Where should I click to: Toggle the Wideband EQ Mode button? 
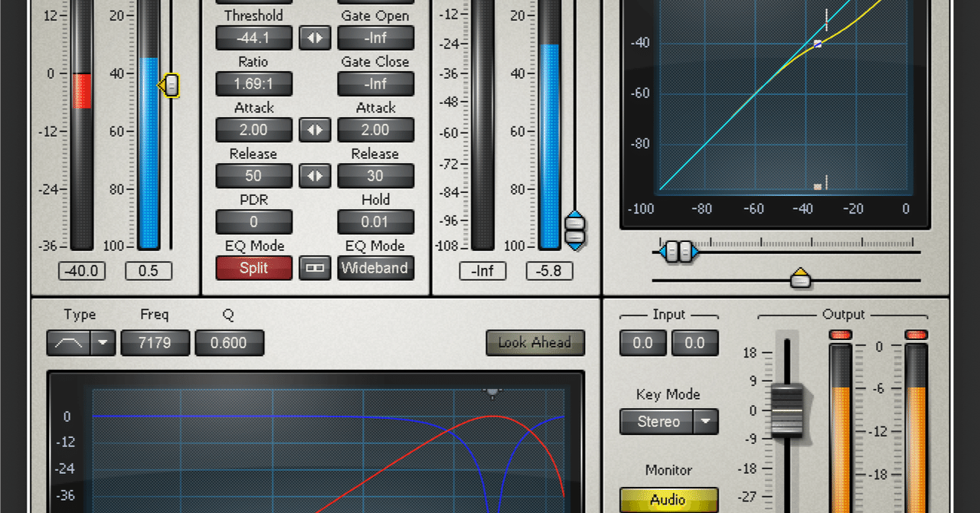pos(375,268)
